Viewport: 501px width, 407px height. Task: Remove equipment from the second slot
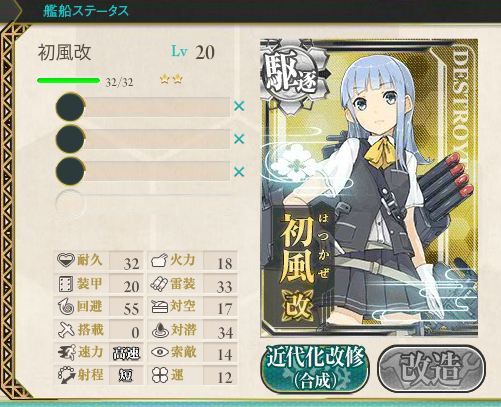(x=239, y=139)
